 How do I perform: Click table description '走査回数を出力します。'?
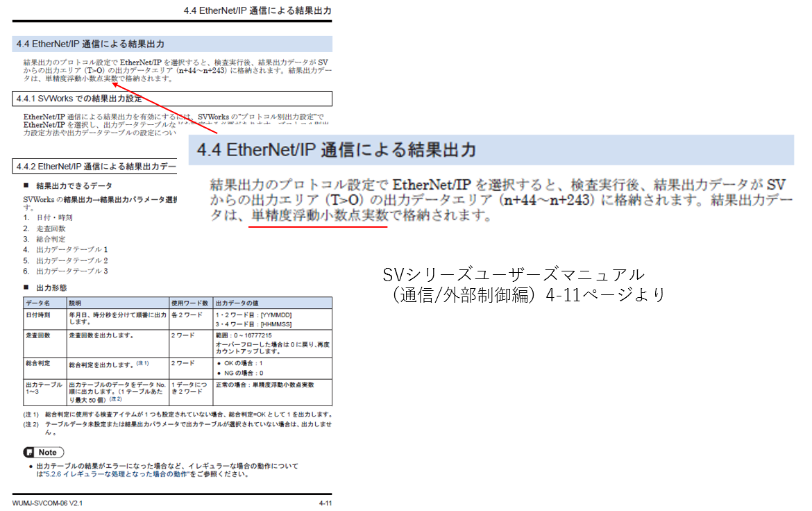click(101, 336)
